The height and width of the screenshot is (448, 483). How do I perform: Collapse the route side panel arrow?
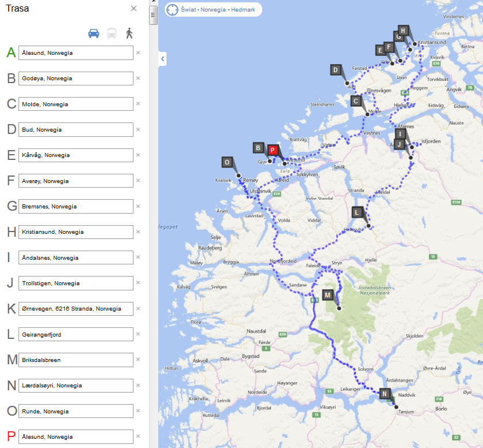click(x=163, y=59)
